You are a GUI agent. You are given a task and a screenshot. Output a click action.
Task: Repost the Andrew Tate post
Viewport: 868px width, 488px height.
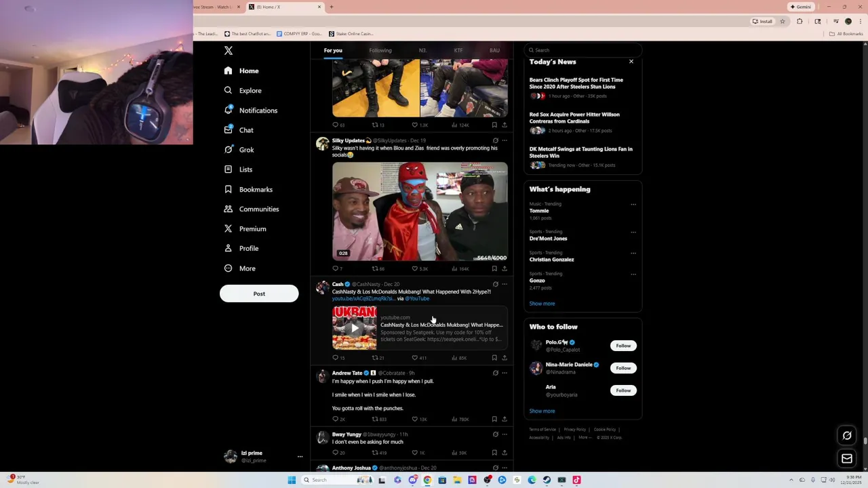375,419
